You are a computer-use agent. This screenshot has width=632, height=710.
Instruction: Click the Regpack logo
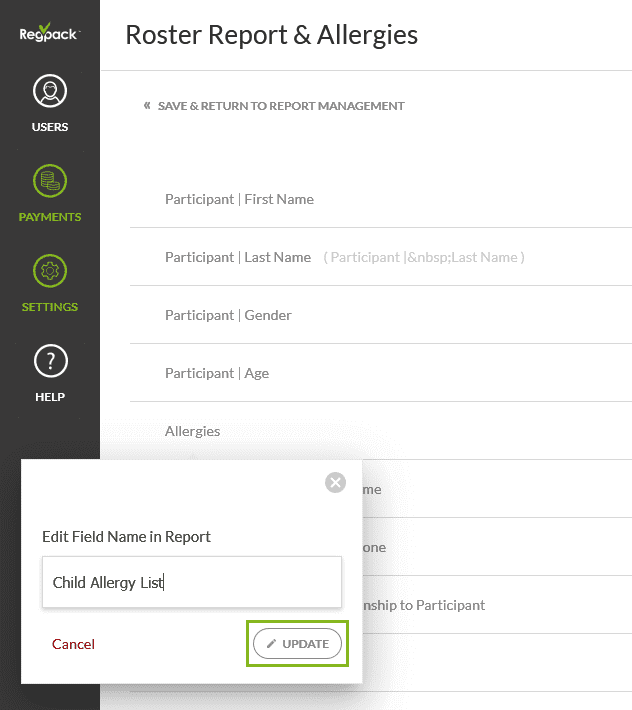[49, 33]
